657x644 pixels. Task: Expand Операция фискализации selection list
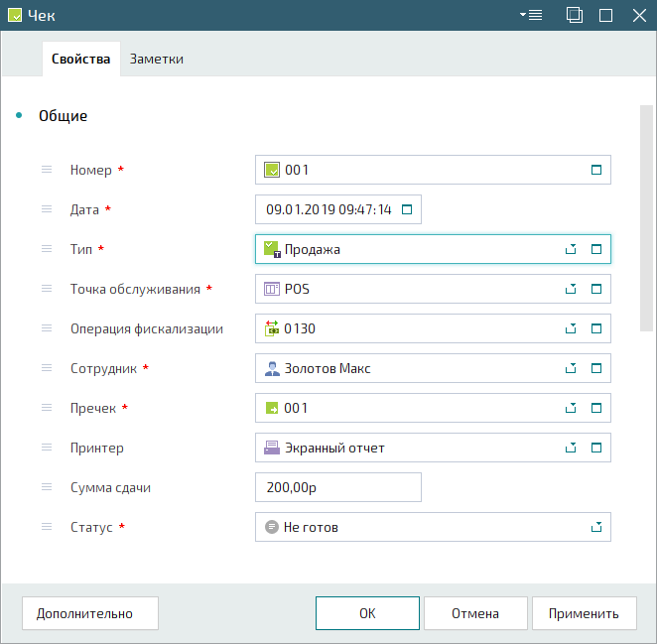pos(571,328)
